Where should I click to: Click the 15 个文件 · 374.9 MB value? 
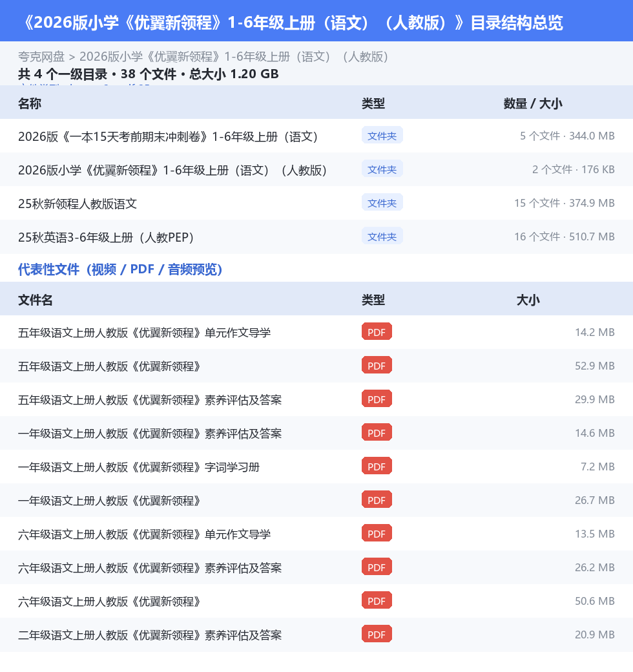pos(564,203)
